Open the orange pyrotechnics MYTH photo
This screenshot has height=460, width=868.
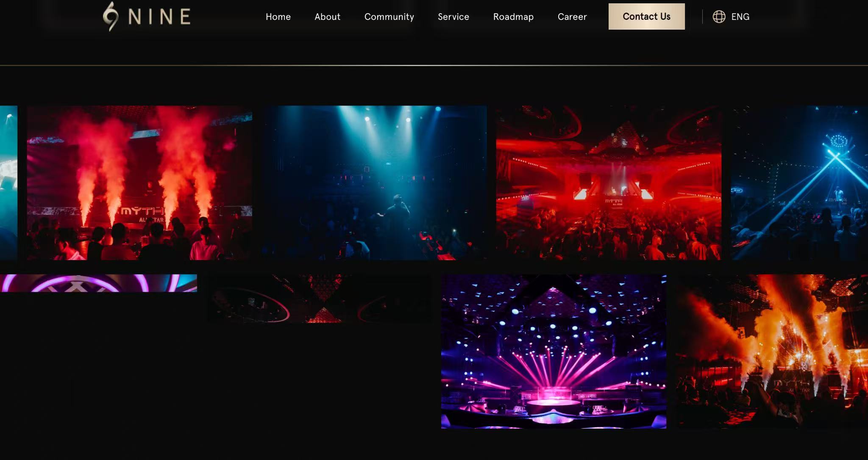click(772, 351)
